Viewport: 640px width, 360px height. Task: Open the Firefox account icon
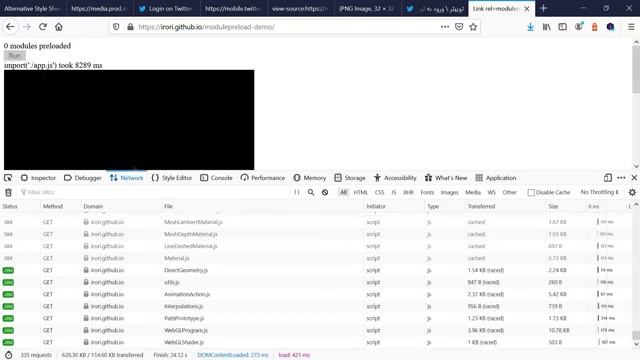(x=579, y=27)
